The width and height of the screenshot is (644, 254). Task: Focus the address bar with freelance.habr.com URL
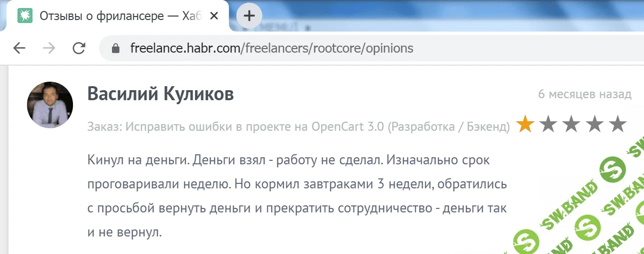tap(271, 49)
